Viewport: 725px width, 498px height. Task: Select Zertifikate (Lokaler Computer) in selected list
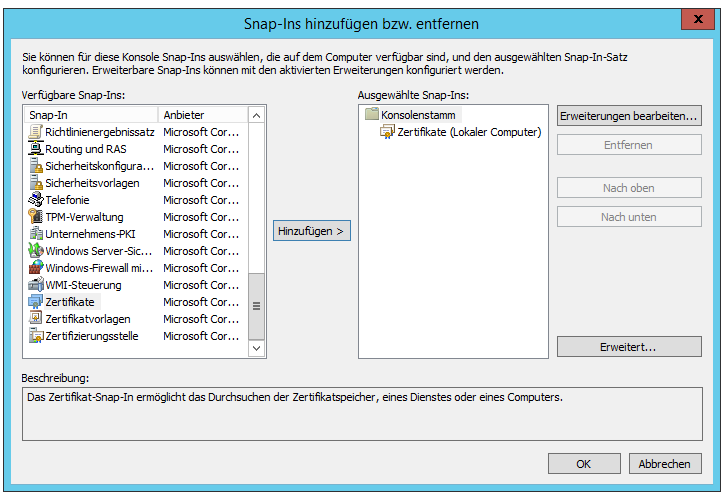(x=468, y=132)
